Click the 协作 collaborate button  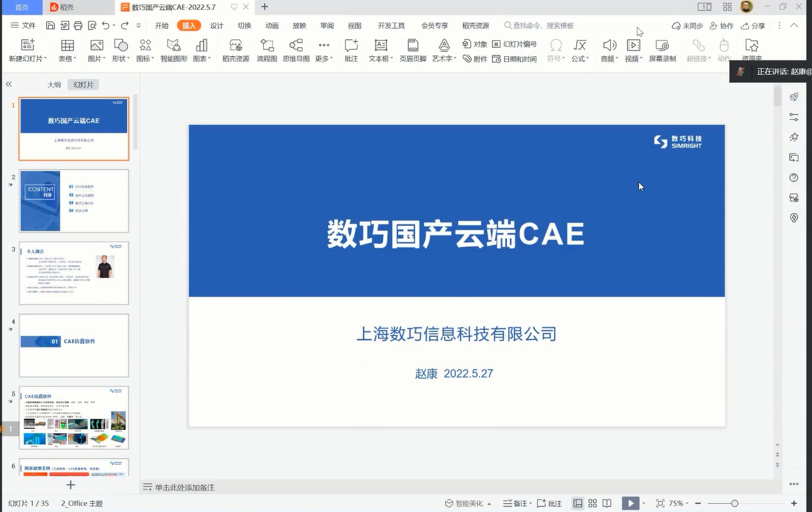[x=721, y=26]
